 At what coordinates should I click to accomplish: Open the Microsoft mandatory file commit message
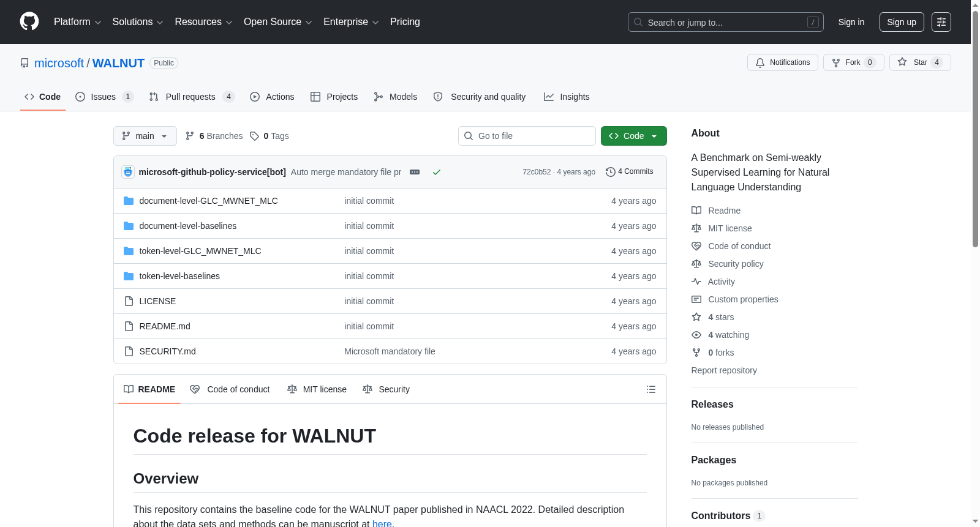pos(390,351)
